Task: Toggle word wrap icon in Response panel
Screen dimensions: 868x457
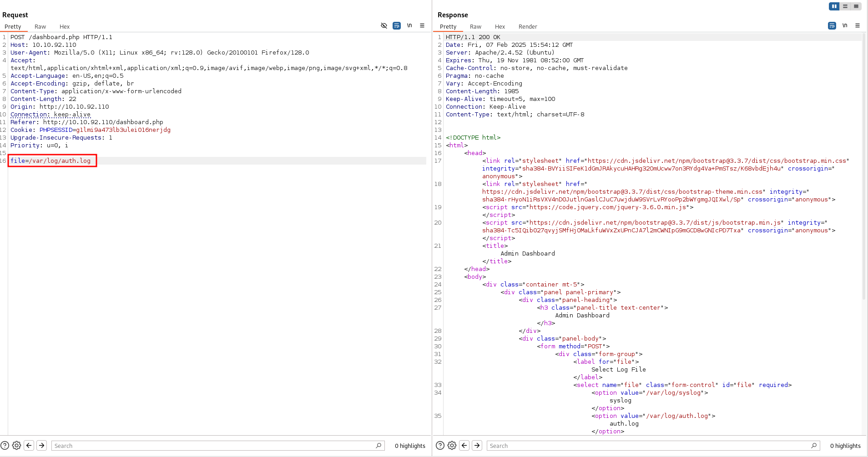Action: 832,26
